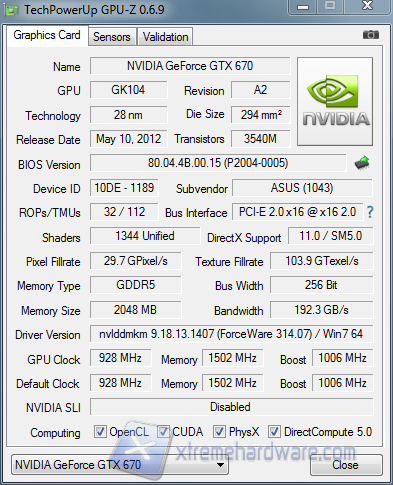
Task: Click the Driver Version field
Action: (x=231, y=334)
